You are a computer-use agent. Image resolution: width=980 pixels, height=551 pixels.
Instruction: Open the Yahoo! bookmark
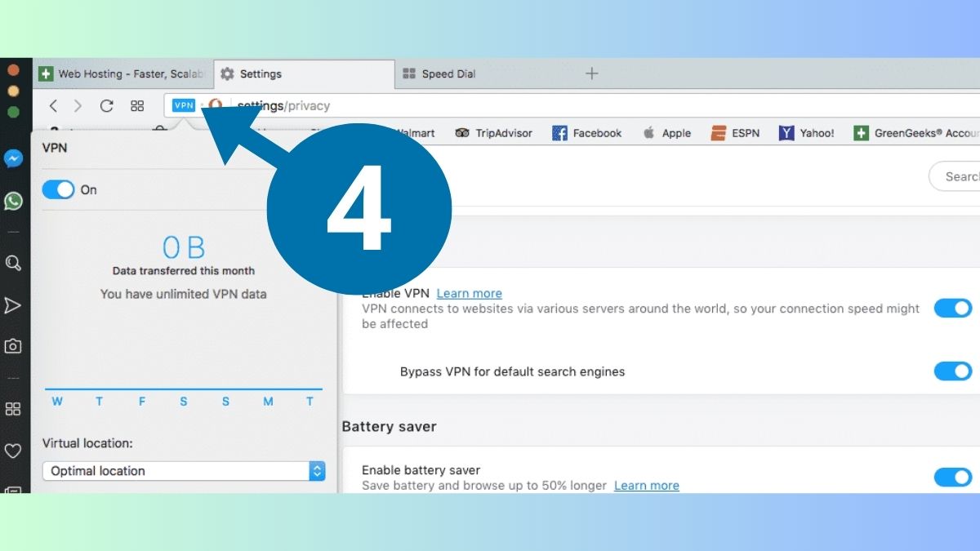pos(806,133)
